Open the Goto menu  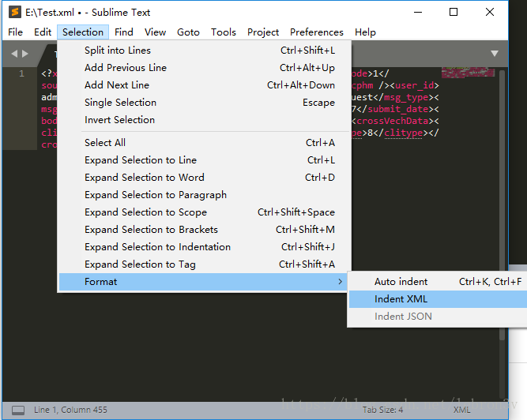tap(188, 32)
